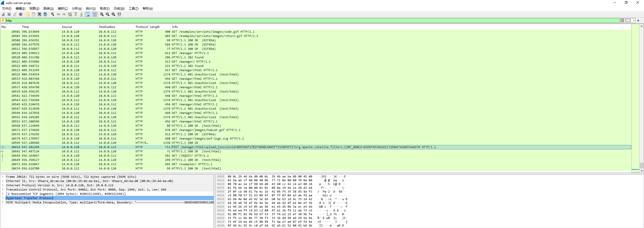Open the 帮助(H) menu
The width and height of the screenshot is (644, 228).
148,9
